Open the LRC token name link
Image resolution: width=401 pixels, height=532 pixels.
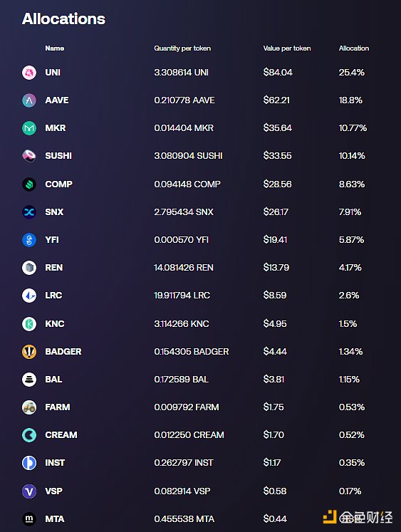pos(53,296)
